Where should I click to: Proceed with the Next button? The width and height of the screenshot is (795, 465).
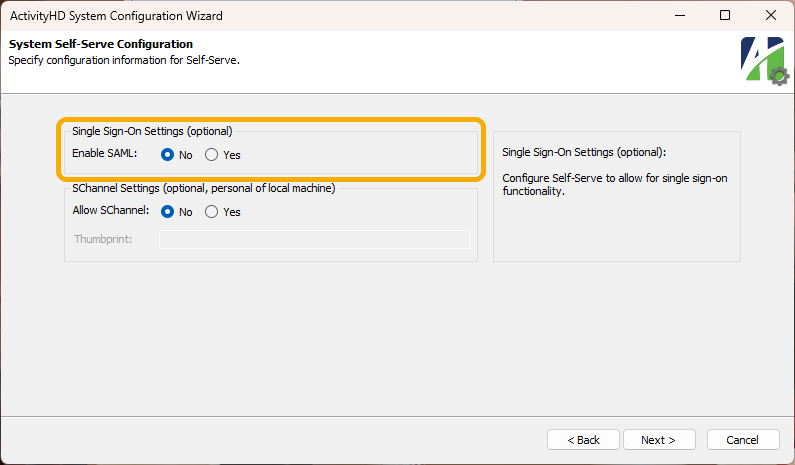pyautogui.click(x=659, y=440)
